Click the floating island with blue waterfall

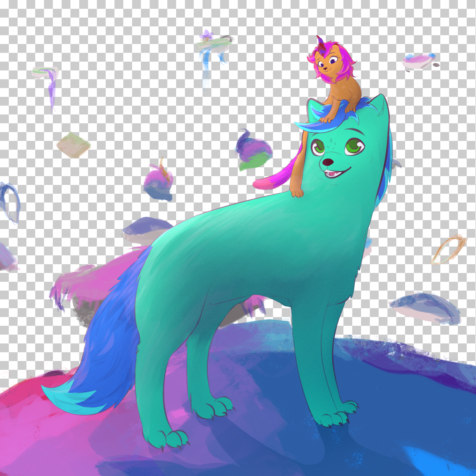212,47
